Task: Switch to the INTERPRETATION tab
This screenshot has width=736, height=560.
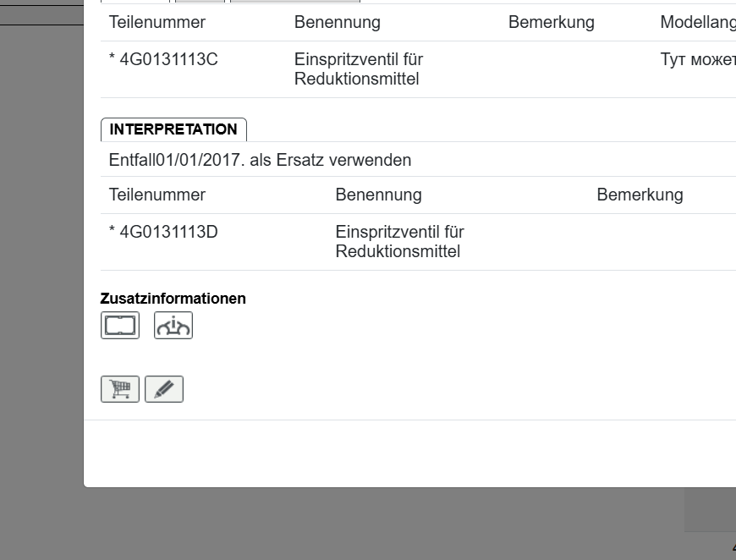Action: point(173,129)
